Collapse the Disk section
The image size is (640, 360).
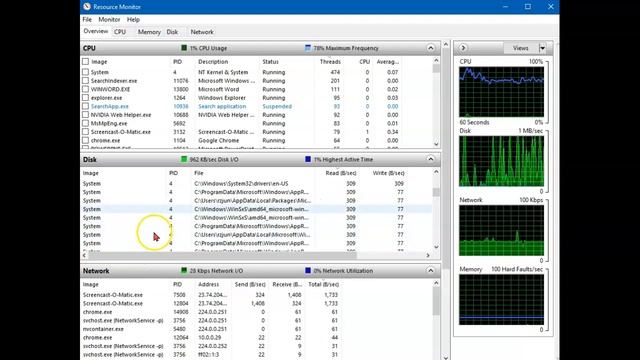coord(431,159)
